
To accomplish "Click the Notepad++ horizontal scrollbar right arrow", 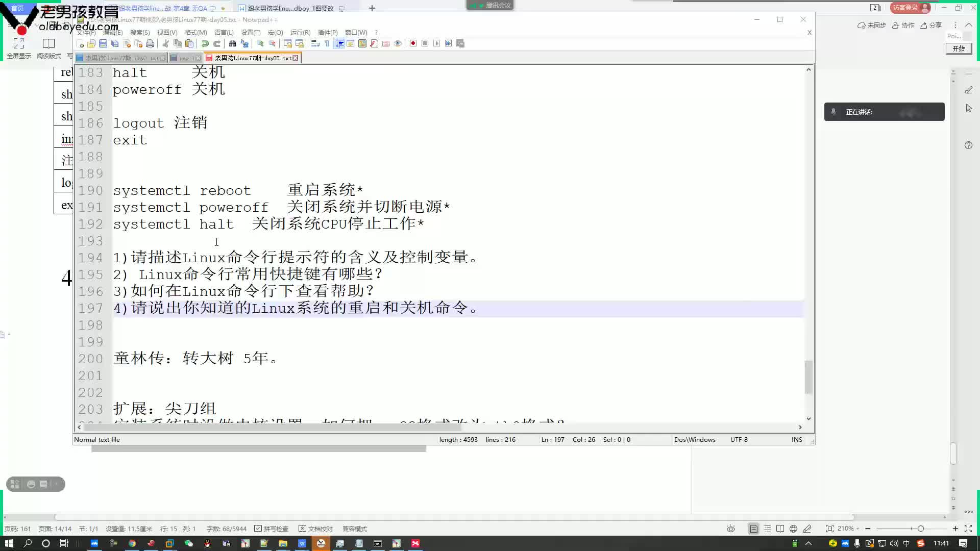I will [800, 427].
